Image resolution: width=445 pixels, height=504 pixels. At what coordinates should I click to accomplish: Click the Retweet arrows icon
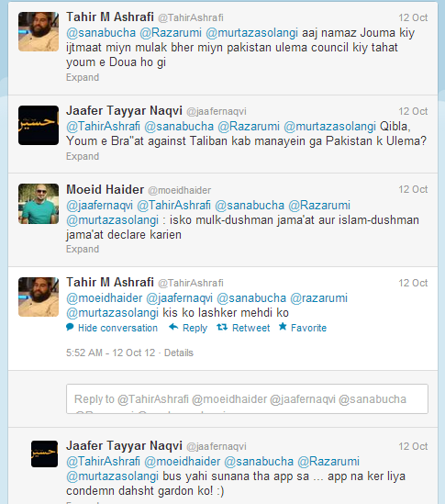point(222,327)
